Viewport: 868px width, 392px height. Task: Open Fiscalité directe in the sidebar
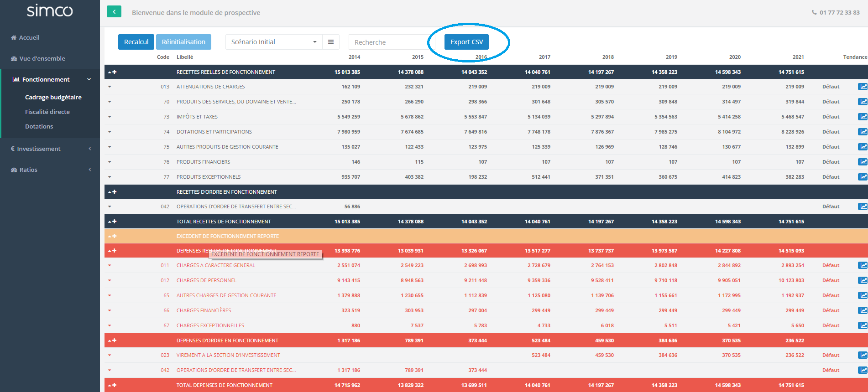[47, 112]
